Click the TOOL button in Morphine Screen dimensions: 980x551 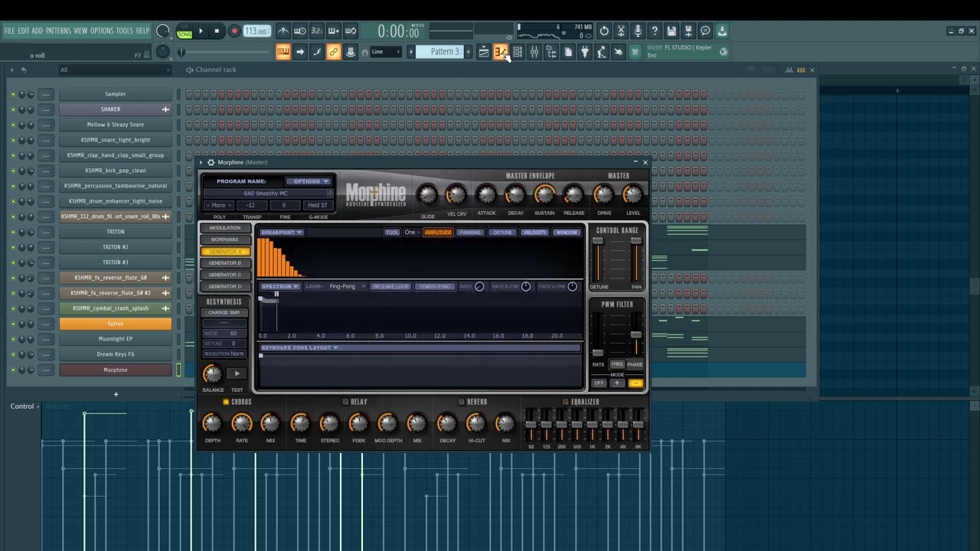(x=392, y=233)
